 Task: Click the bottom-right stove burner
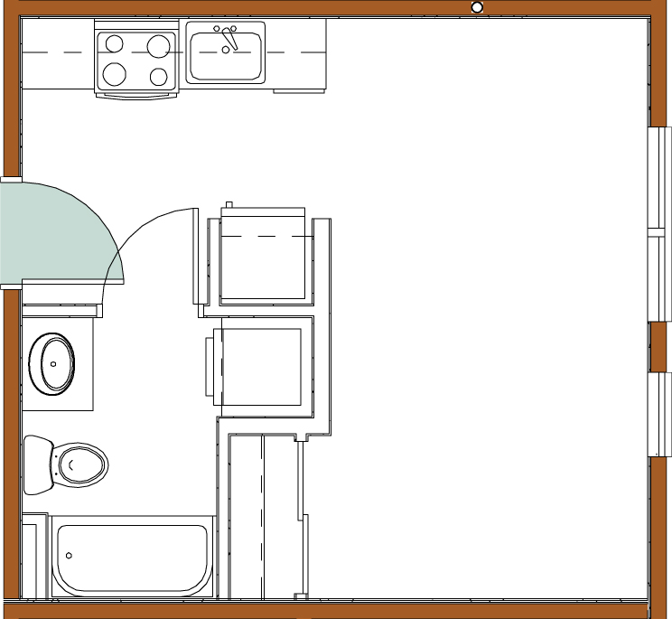159,76
